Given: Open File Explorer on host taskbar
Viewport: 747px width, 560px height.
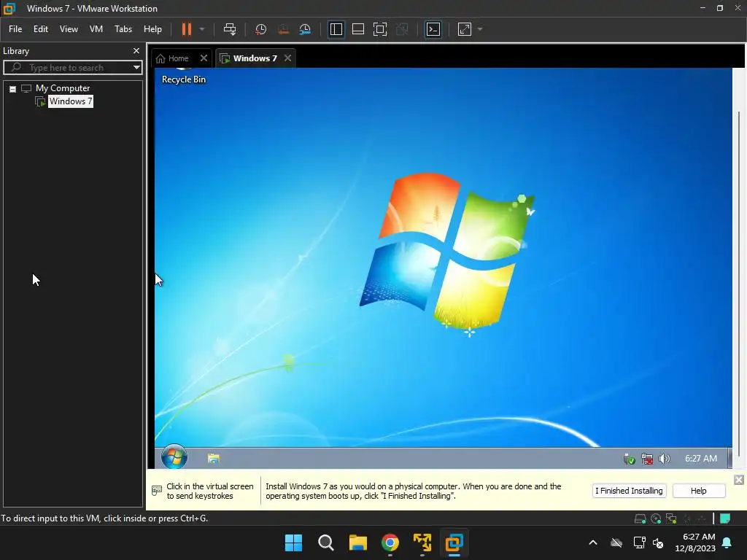Looking at the screenshot, I should click(x=357, y=542).
